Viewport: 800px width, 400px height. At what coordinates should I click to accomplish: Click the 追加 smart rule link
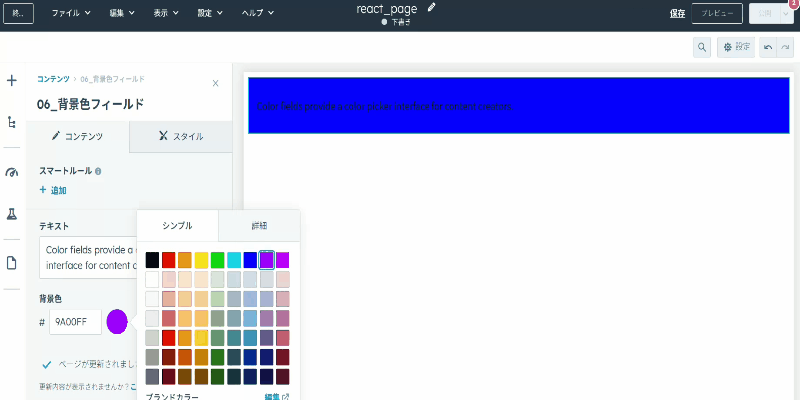click(x=53, y=190)
